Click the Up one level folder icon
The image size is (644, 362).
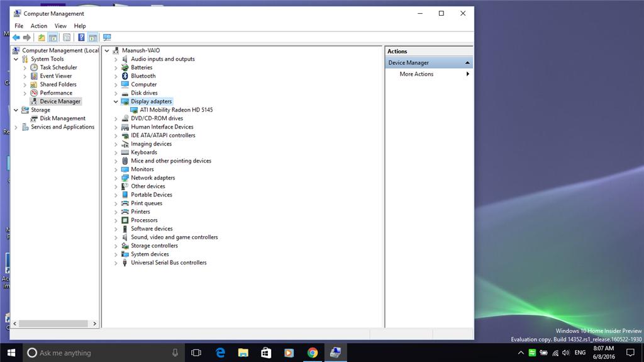pos(42,37)
